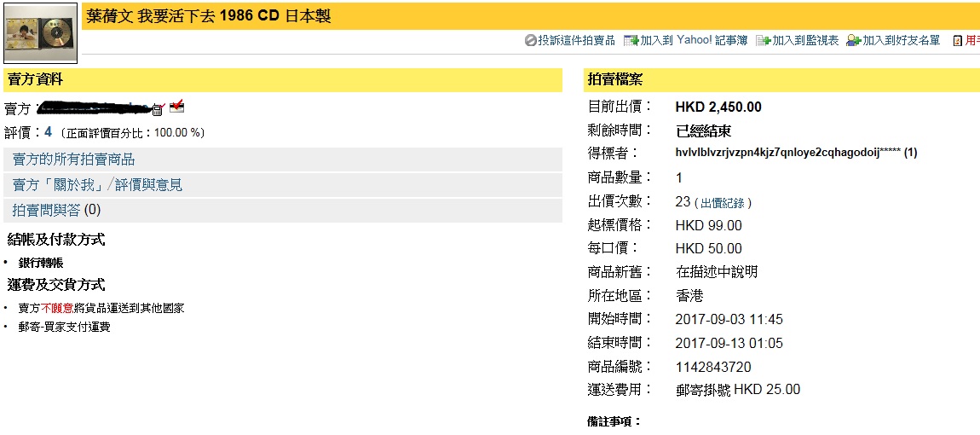Select 加入到監視表 link
This screenshot has height=435, width=980.
point(805,41)
